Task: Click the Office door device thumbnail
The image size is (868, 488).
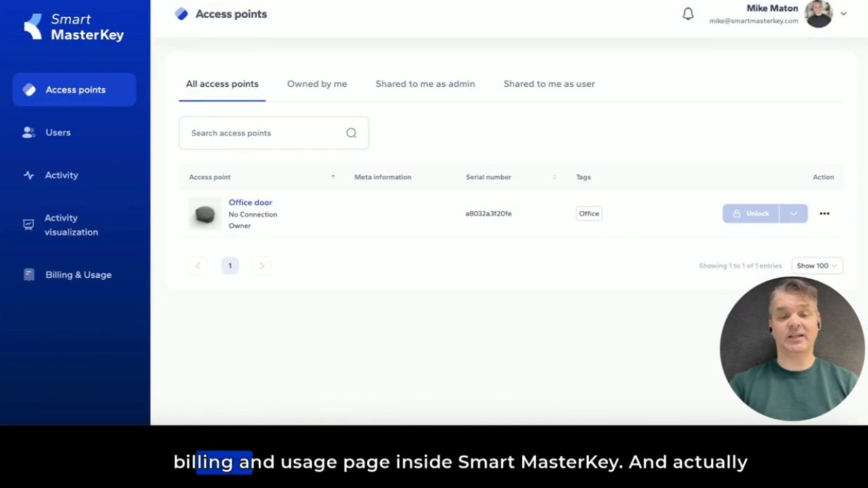Action: click(205, 213)
